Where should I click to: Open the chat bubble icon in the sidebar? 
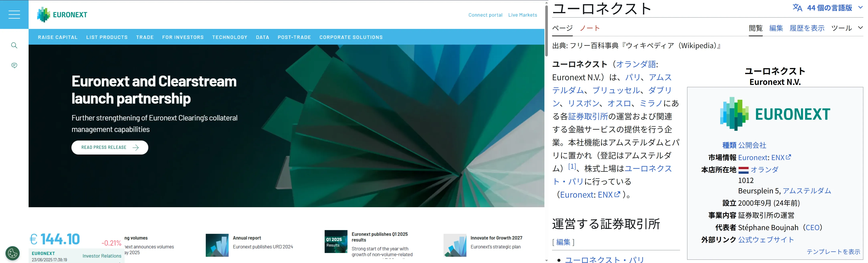click(14, 65)
